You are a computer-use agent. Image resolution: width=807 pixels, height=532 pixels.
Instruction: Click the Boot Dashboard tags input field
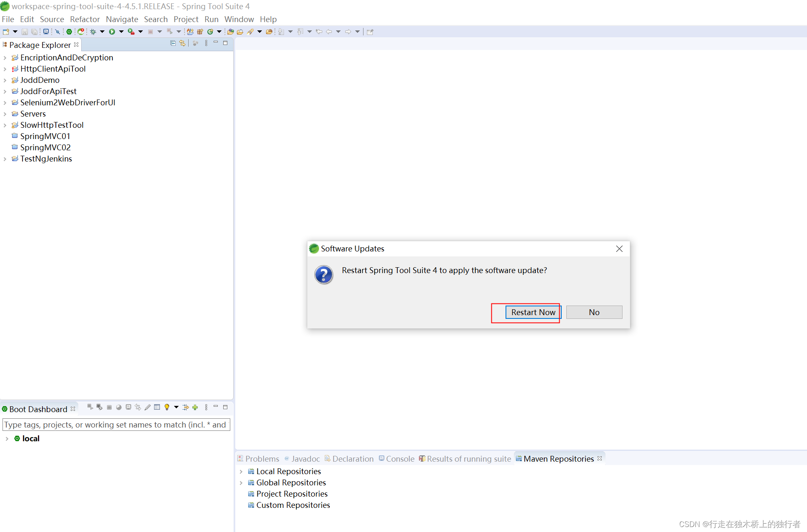[116, 424]
